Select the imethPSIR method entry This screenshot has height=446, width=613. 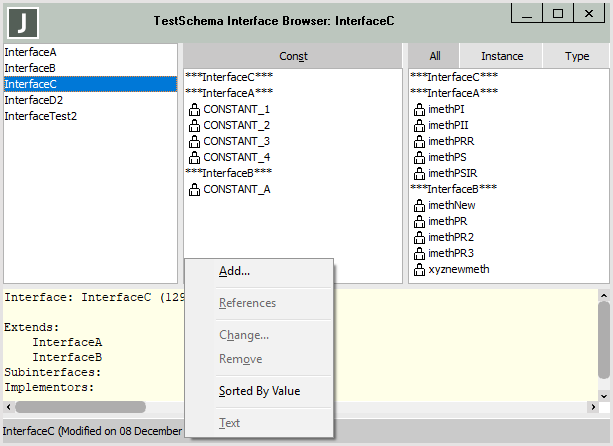pos(452,173)
